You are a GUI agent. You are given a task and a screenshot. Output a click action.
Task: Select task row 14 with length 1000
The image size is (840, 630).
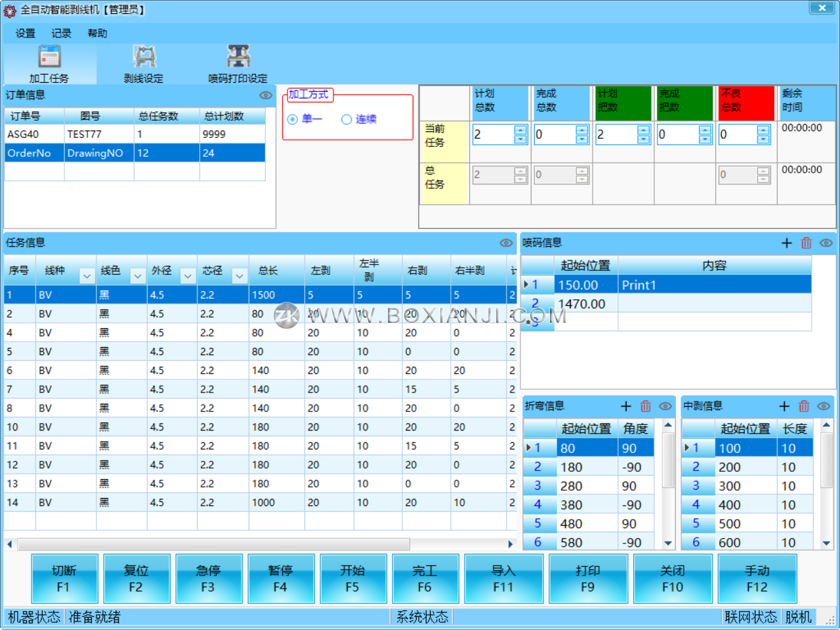pos(260,503)
